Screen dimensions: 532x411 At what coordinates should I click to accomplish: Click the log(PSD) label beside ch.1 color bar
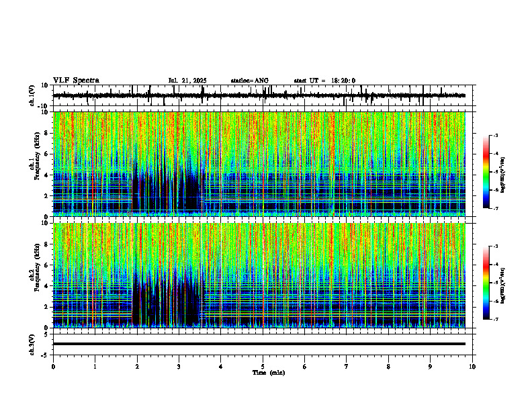502,175
